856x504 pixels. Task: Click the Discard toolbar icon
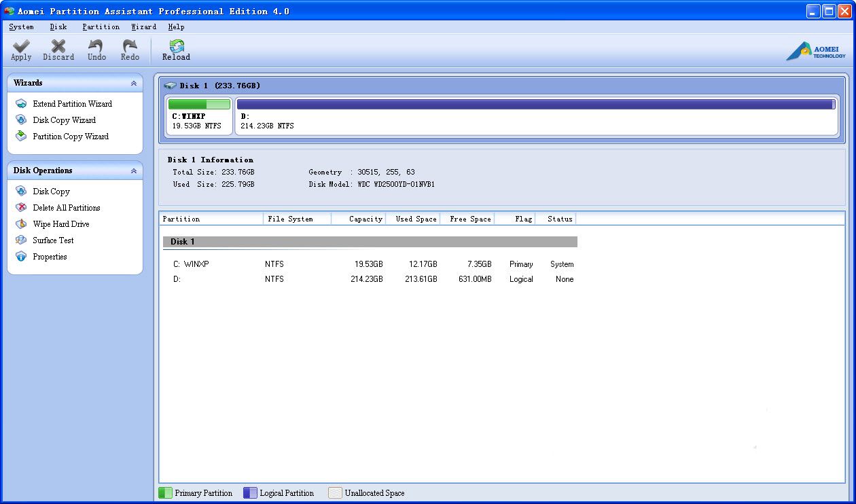pyautogui.click(x=58, y=47)
